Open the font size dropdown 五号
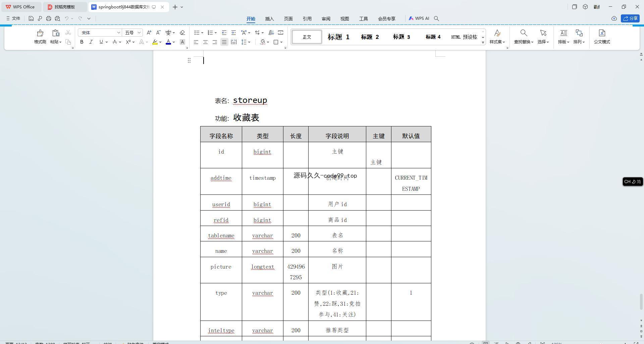This screenshot has width=644, height=344. (x=139, y=33)
